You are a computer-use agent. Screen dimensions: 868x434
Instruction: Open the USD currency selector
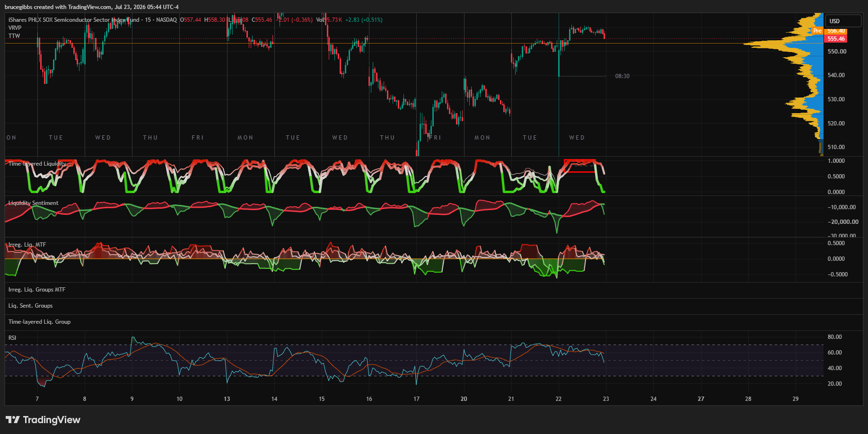coord(843,21)
